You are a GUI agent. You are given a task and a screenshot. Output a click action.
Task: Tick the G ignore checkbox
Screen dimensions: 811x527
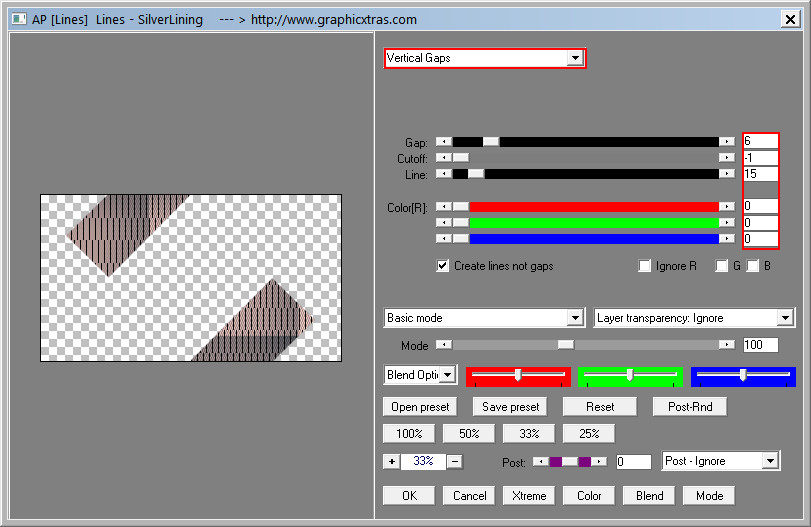[x=721, y=266]
